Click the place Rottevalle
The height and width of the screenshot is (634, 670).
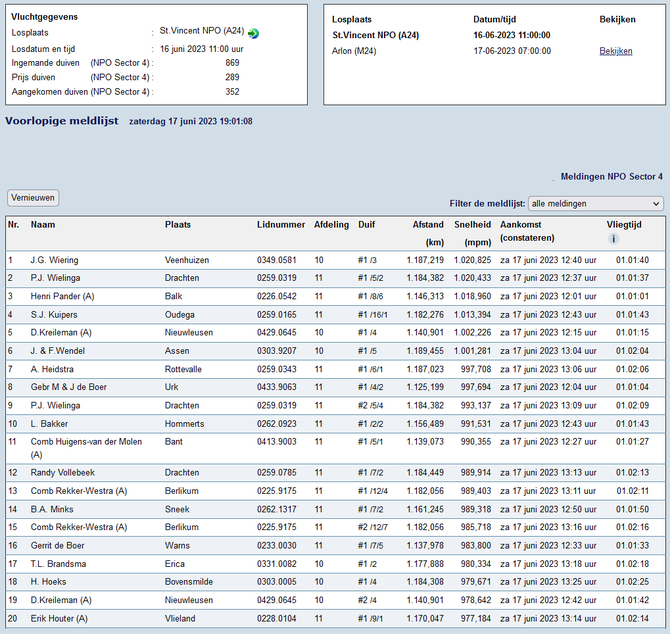tap(183, 369)
